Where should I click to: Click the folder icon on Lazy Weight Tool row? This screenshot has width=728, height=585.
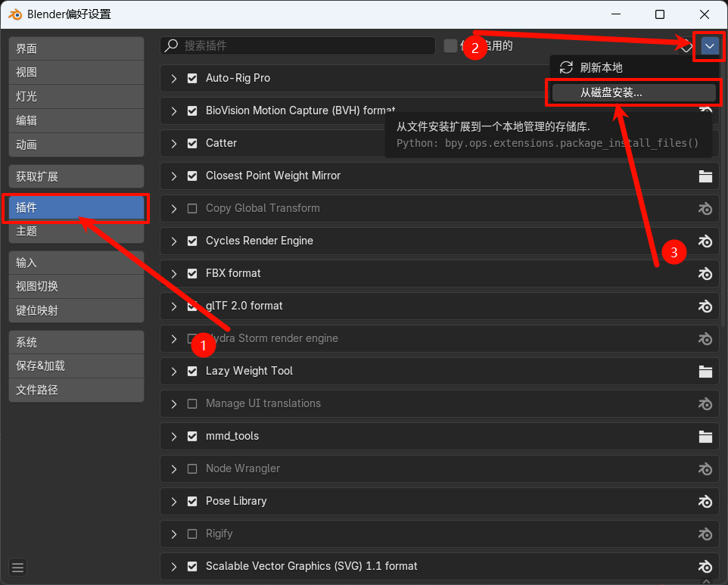706,371
